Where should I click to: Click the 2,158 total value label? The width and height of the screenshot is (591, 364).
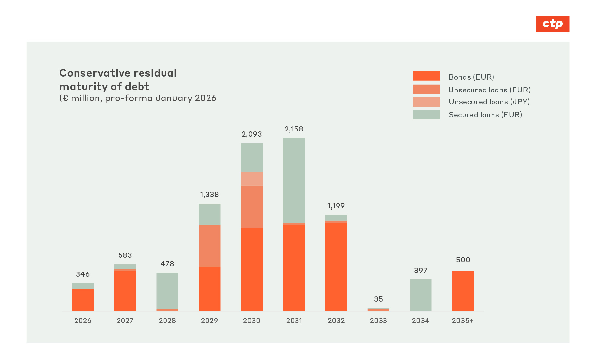pos(294,129)
